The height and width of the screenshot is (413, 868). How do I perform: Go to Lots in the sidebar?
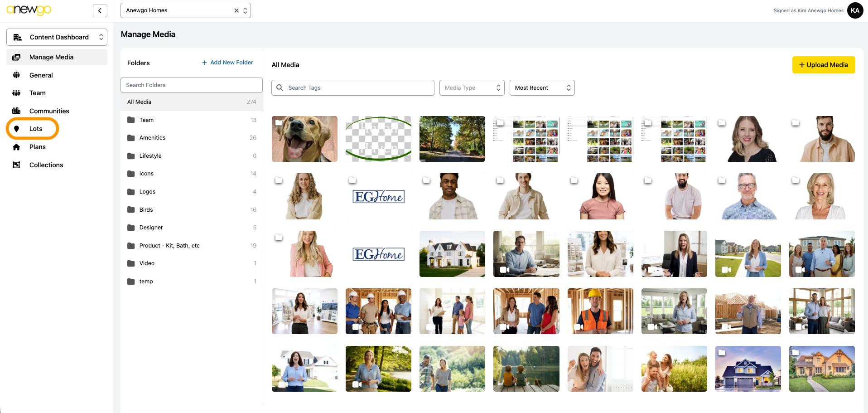35,129
